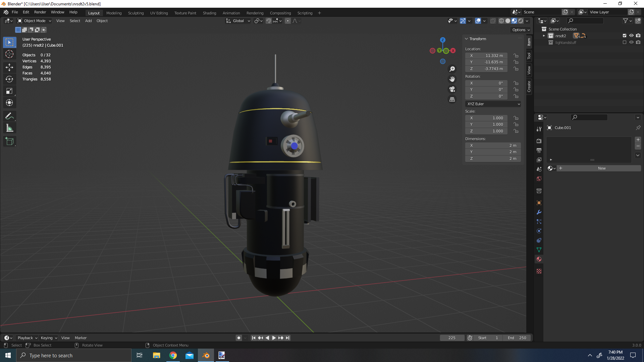Image resolution: width=644 pixels, height=362 pixels.
Task: Open the Render menu
Action: click(x=40, y=12)
